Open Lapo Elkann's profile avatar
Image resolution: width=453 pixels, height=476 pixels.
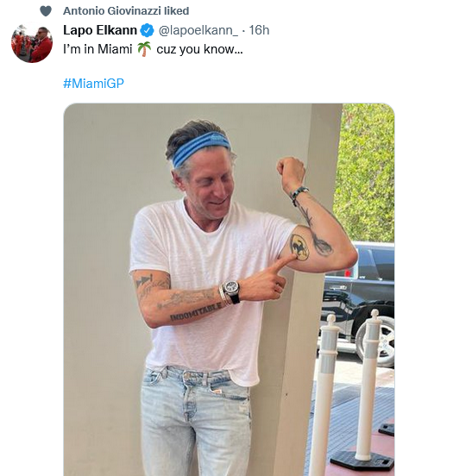click(32, 42)
